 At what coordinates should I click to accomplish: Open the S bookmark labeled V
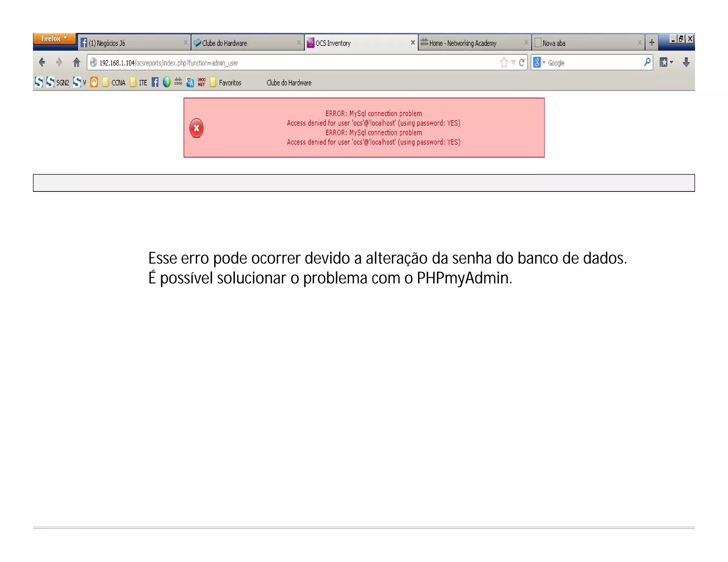[x=79, y=82]
